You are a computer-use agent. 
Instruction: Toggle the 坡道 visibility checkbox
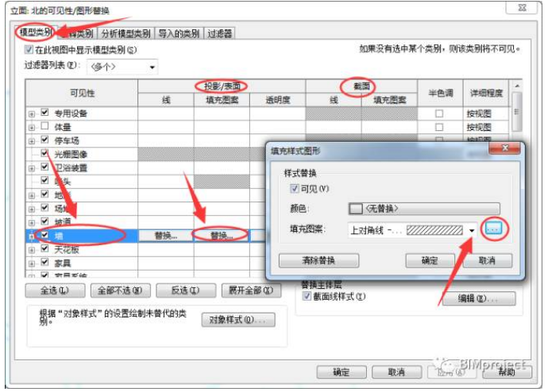[x=44, y=221]
